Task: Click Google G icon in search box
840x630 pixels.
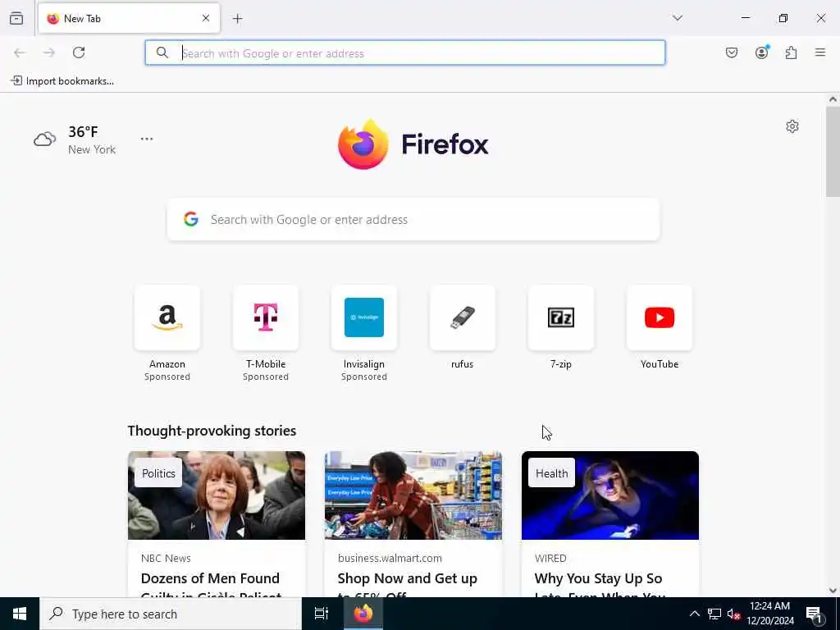Action: point(190,219)
